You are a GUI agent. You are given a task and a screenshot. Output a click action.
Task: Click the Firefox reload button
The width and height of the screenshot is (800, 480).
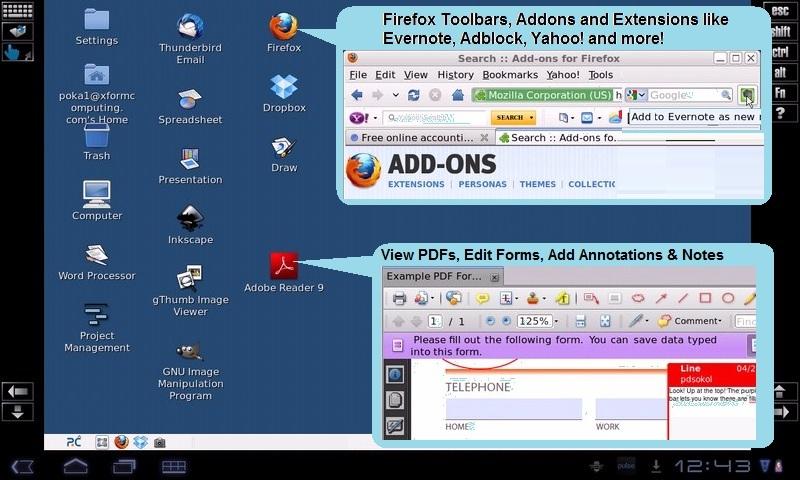click(414, 95)
